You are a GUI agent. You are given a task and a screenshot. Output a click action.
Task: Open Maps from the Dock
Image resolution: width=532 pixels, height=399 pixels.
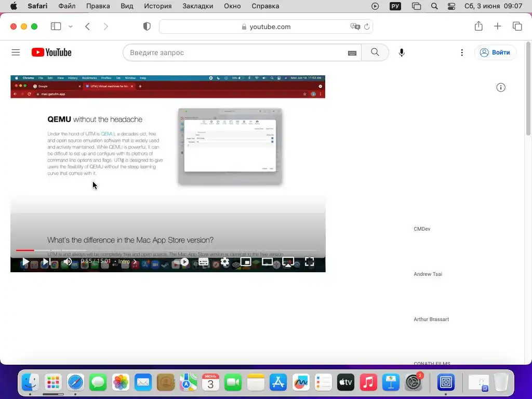[x=188, y=382]
